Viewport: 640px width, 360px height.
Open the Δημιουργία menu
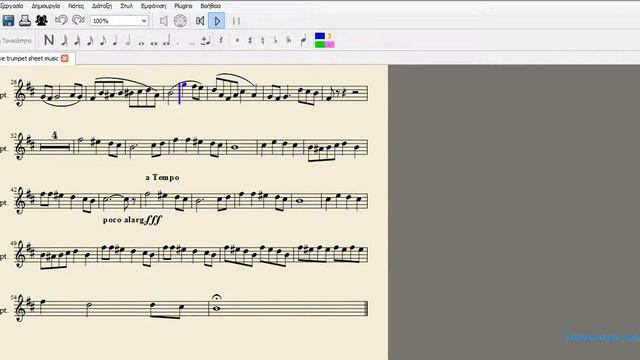46,6
